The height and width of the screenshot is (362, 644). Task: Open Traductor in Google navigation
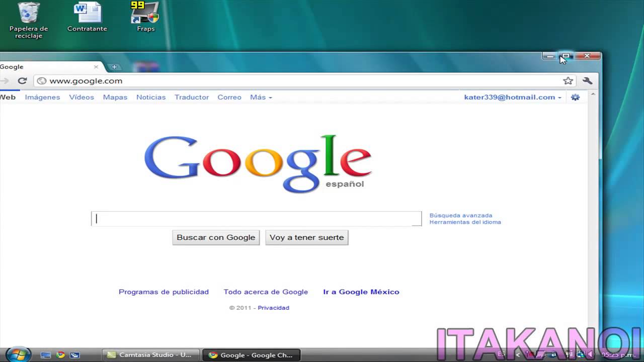[192, 98]
